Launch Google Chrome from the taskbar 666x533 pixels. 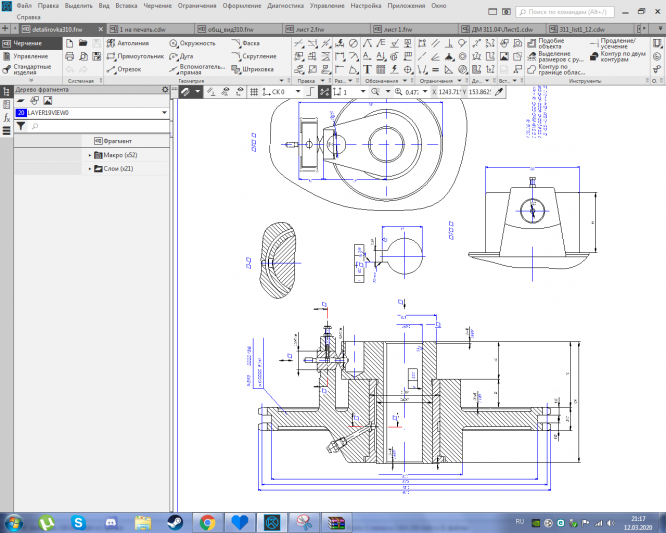tap(207, 522)
